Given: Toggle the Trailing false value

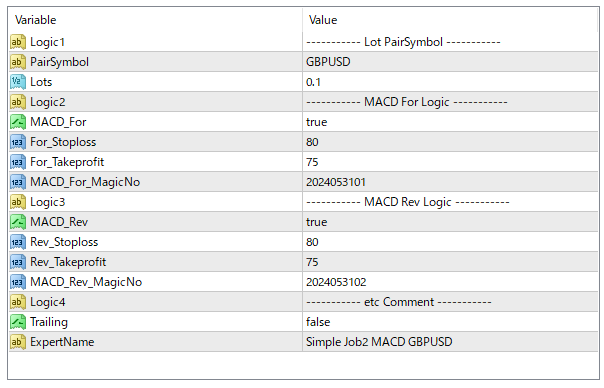Looking at the screenshot, I should (450, 322).
